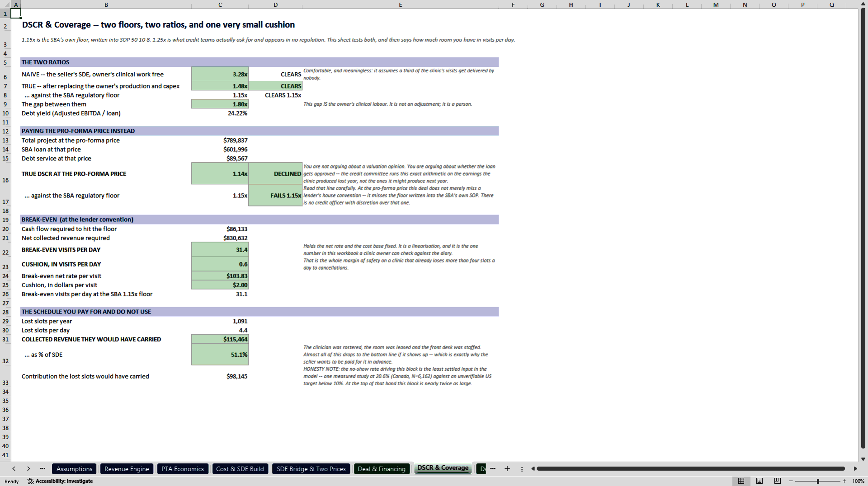868x486 pixels.
Task: Click the 51.1% of SDE cell
Action: [220, 354]
